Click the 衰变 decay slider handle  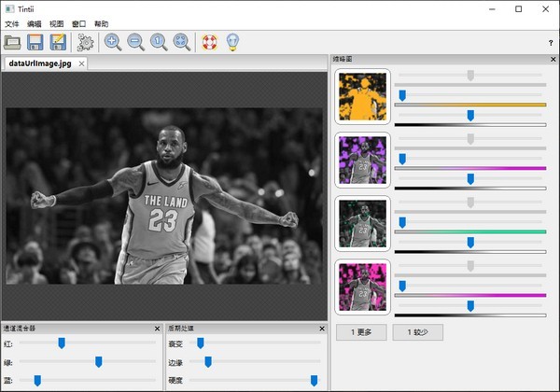(201, 343)
